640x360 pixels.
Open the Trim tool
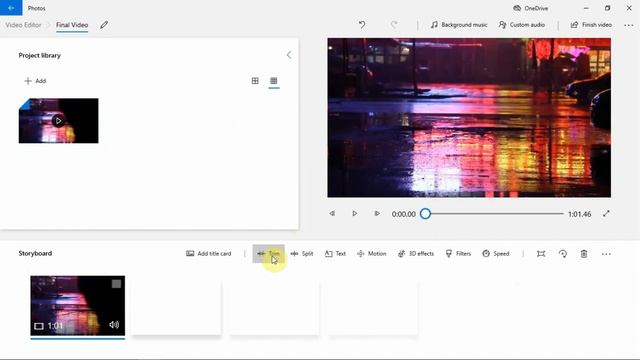[x=268, y=253]
